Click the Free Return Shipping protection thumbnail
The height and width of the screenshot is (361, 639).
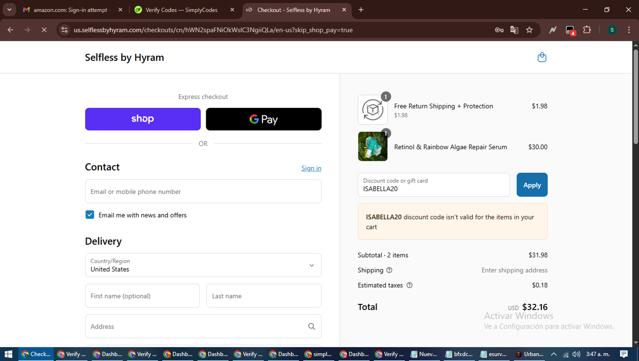(x=372, y=110)
